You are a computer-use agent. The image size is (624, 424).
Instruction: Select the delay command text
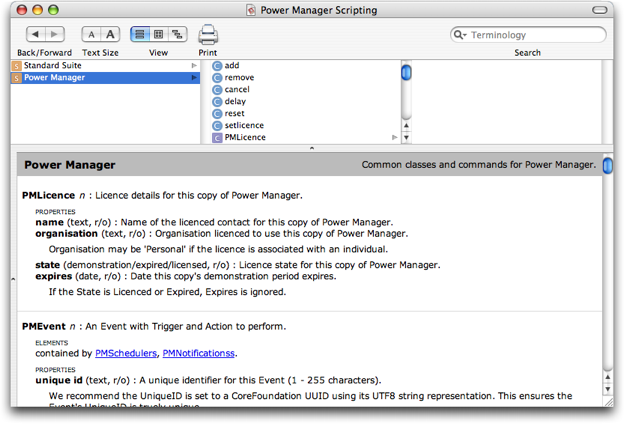coord(235,102)
